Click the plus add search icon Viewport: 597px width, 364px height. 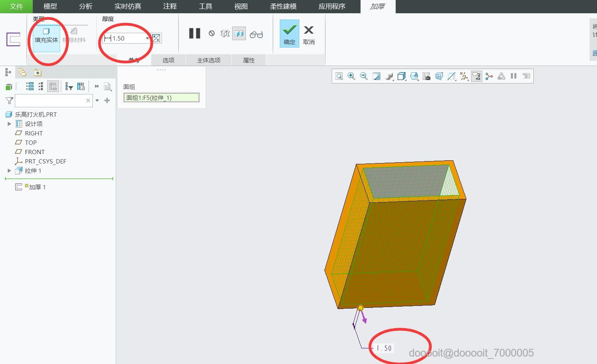pos(107,100)
